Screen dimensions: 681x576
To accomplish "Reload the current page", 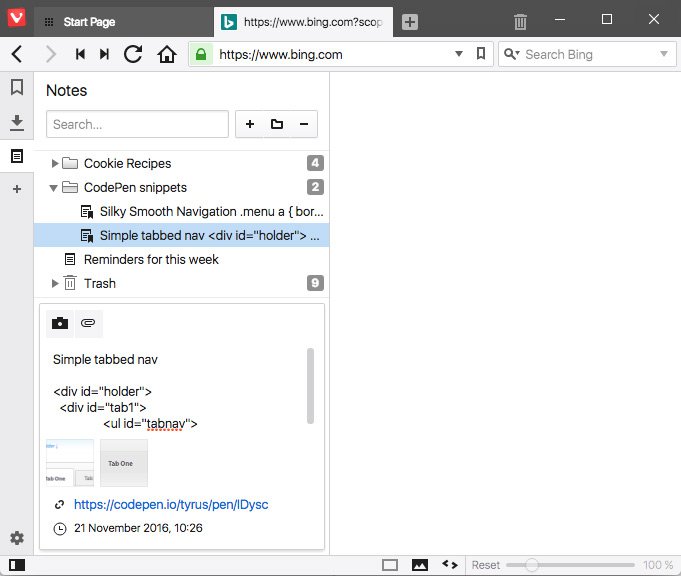I will coord(133,55).
